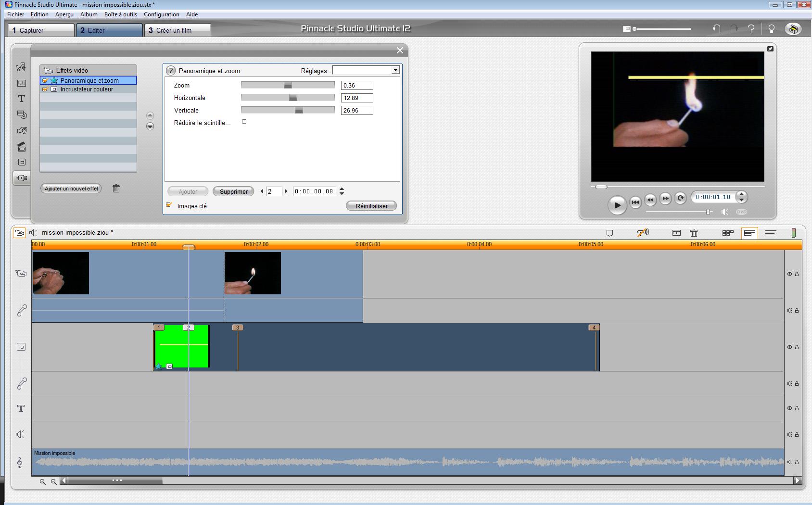Click the Supprimer keyframe button
Viewport: 812px width, 505px height.
pos(233,191)
